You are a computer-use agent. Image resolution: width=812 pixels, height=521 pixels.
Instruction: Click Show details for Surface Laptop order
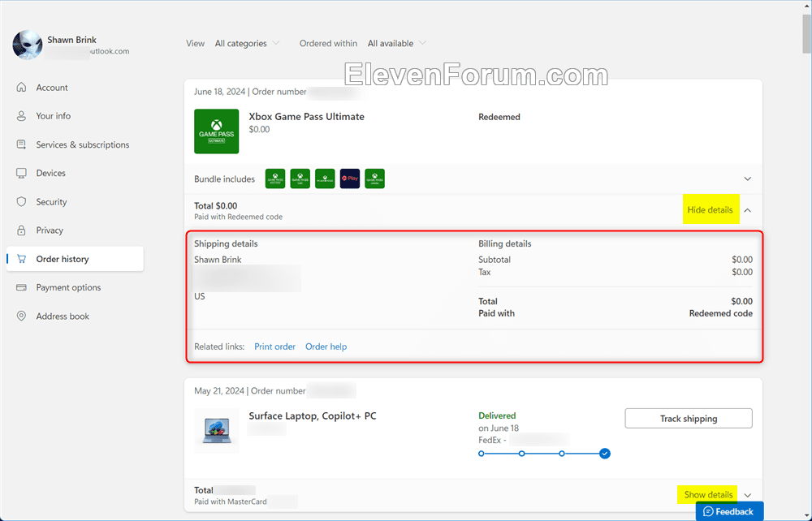tap(708, 494)
